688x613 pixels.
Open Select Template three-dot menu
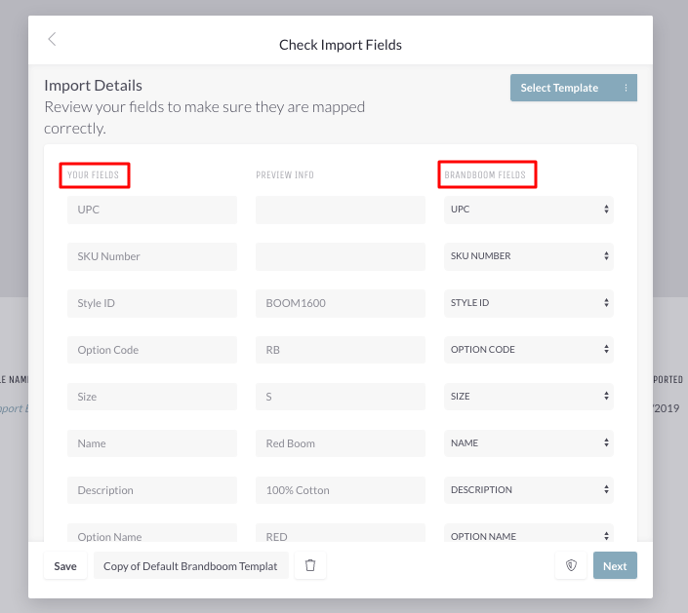point(626,88)
